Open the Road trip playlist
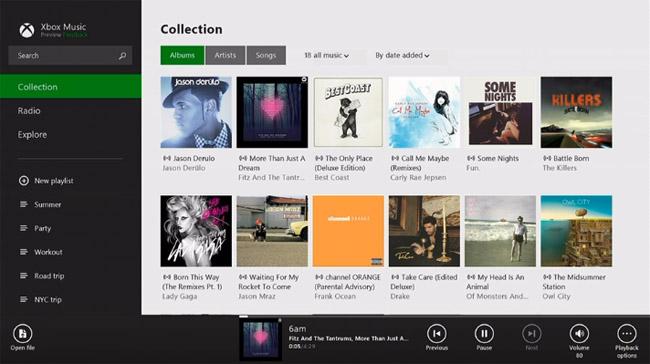Screen dimensions: 650x364 point(49,276)
